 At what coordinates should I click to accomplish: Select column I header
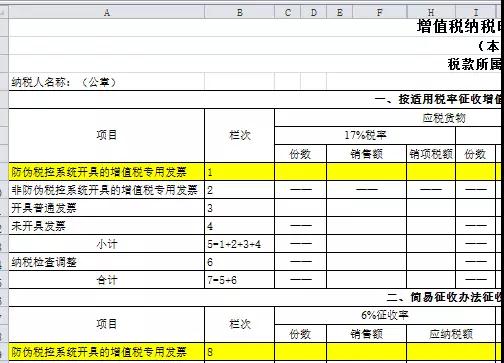[x=476, y=12]
